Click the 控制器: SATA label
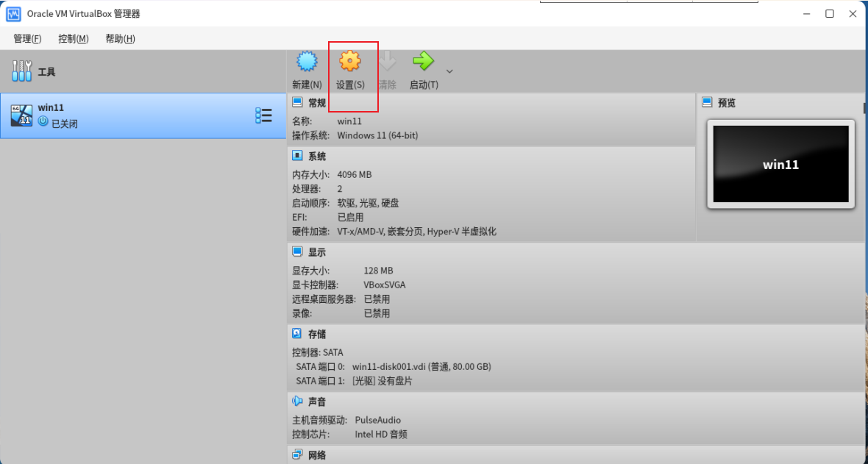This screenshot has width=868, height=464. (x=318, y=352)
